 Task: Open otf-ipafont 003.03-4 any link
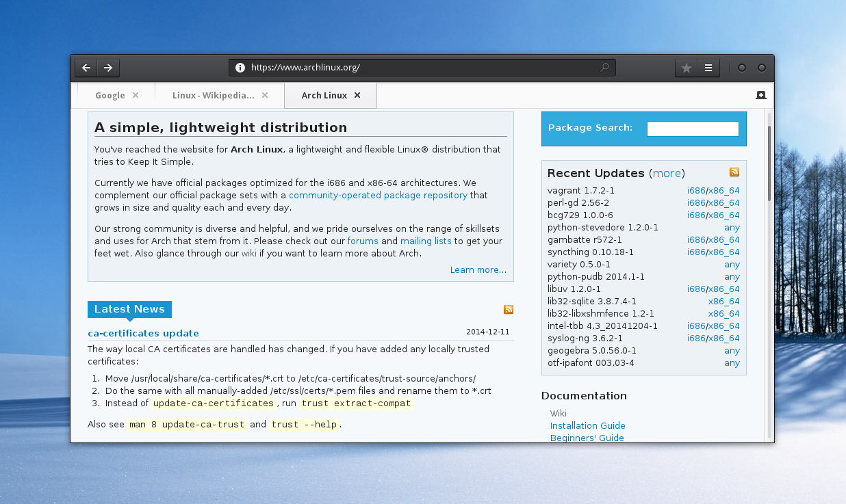(x=732, y=363)
